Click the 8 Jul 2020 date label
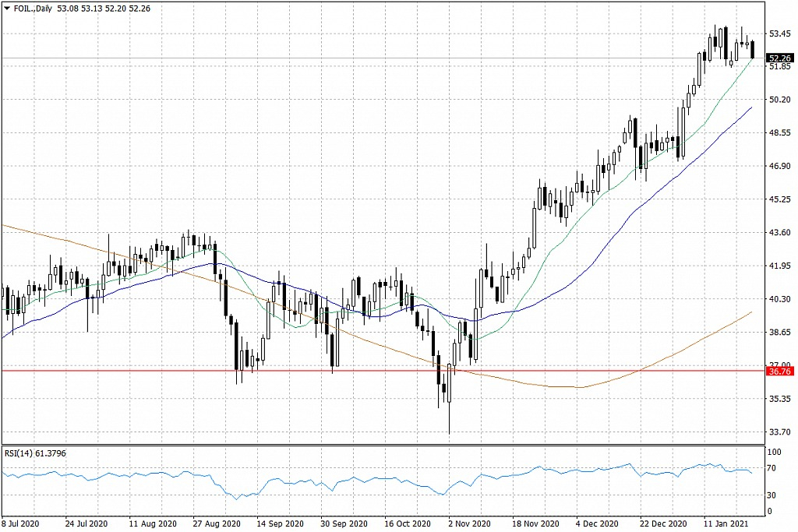This screenshot has height=532, width=798. click(x=20, y=523)
